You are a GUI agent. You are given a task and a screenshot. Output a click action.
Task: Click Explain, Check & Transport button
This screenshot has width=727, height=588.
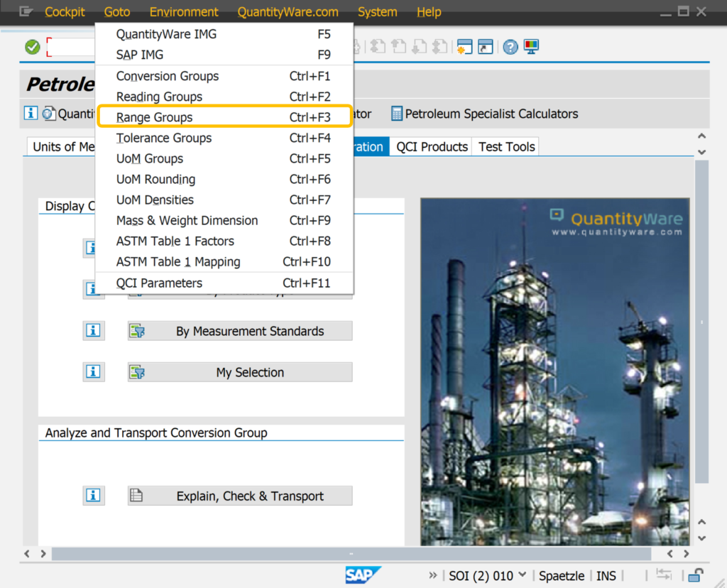[240, 496]
